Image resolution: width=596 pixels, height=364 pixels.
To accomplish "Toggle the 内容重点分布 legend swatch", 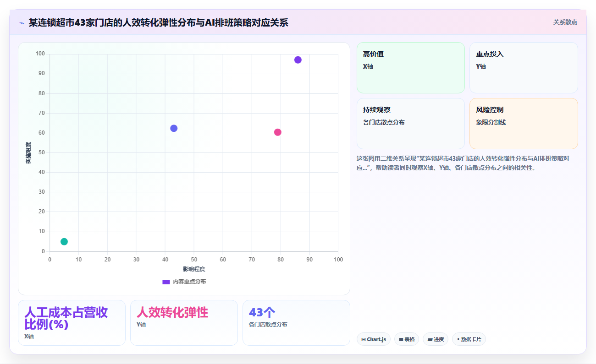I will (166, 282).
